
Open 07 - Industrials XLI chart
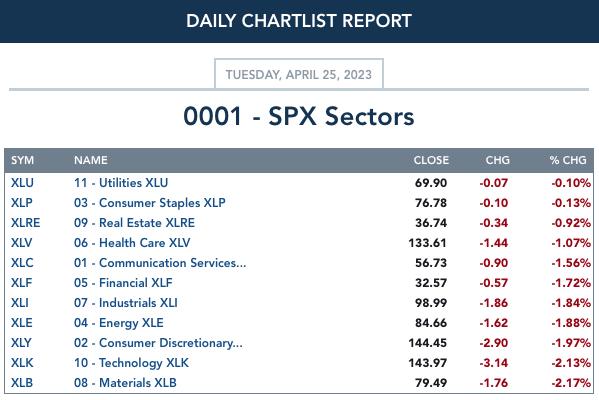tap(126, 303)
